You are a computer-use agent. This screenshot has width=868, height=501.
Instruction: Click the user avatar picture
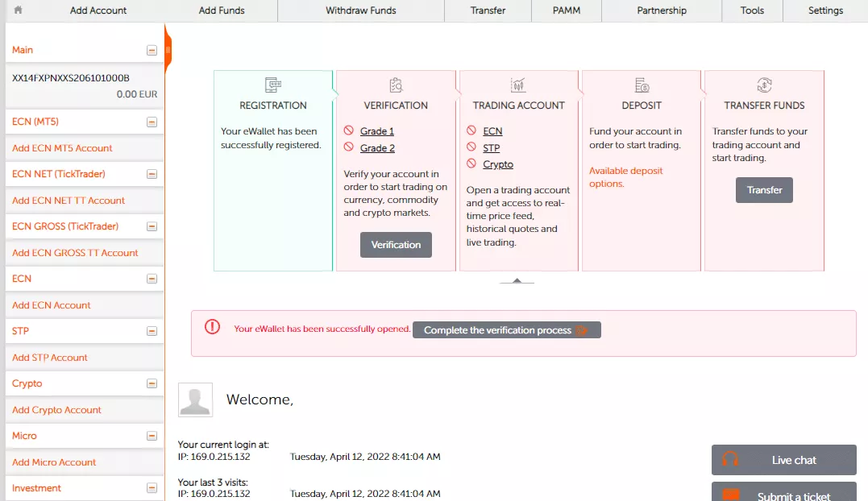pos(195,400)
